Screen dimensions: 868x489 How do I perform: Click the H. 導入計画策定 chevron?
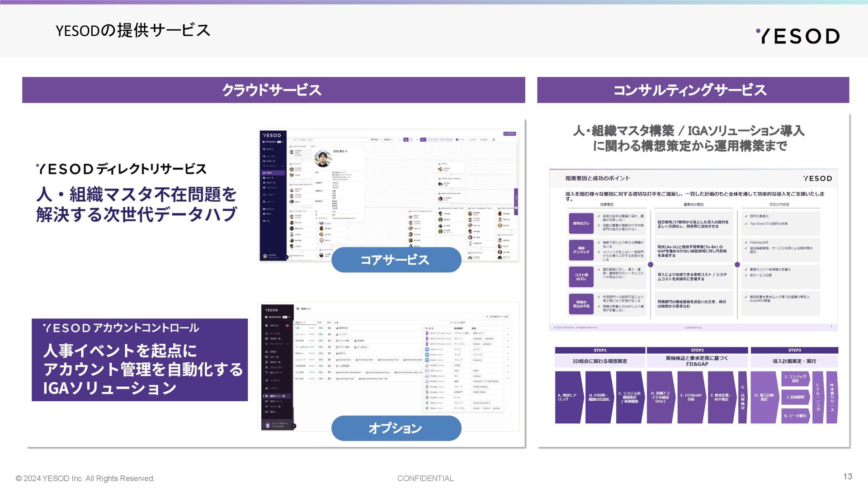click(764, 397)
